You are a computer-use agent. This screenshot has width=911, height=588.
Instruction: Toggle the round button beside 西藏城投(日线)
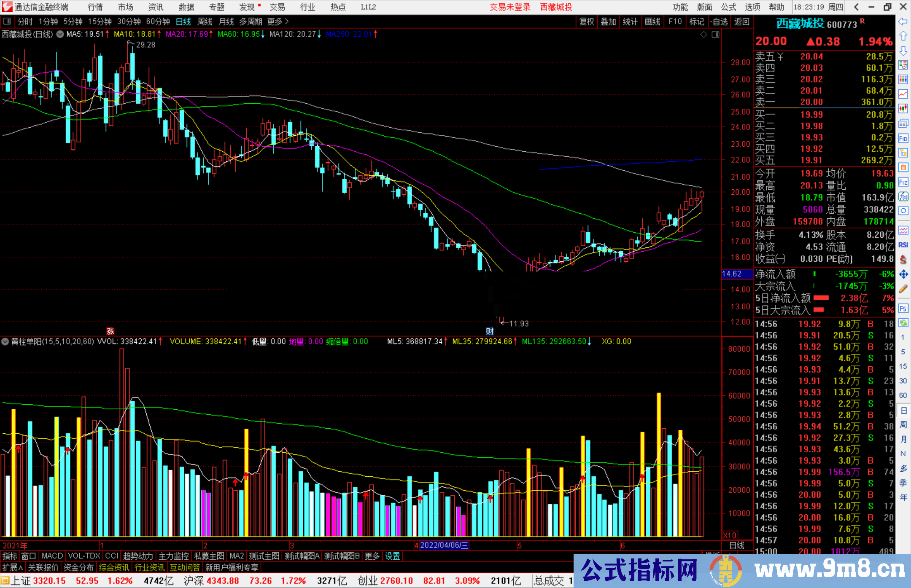click(x=60, y=34)
